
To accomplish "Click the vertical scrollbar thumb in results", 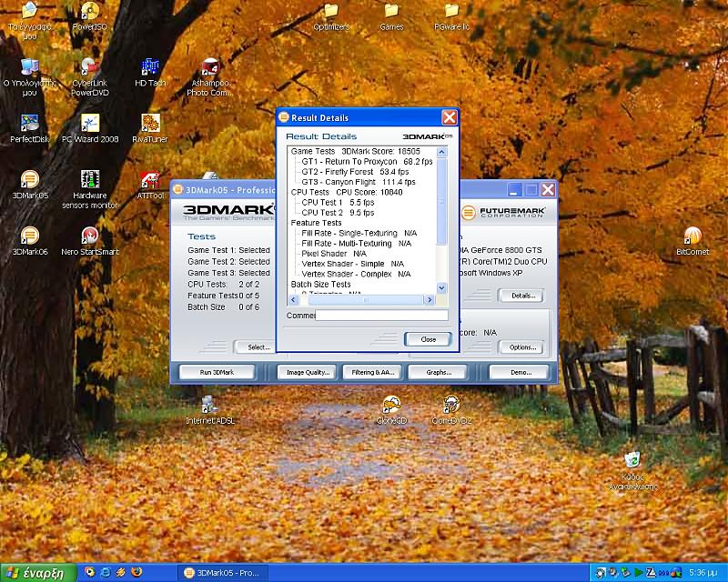I will (441, 202).
